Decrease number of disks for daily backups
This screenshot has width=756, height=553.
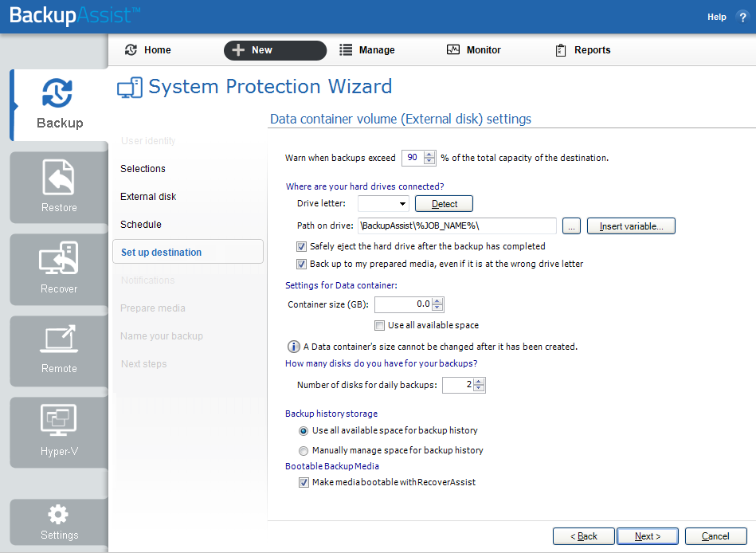[479, 389]
